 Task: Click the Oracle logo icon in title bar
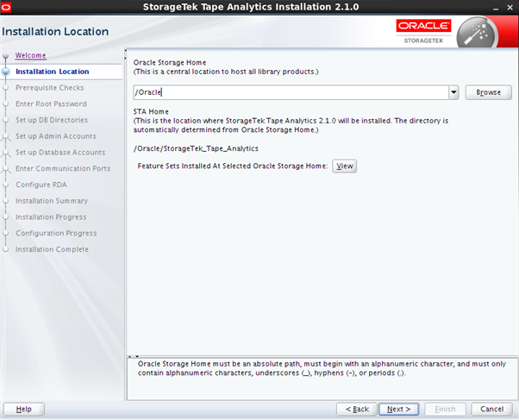6,7
